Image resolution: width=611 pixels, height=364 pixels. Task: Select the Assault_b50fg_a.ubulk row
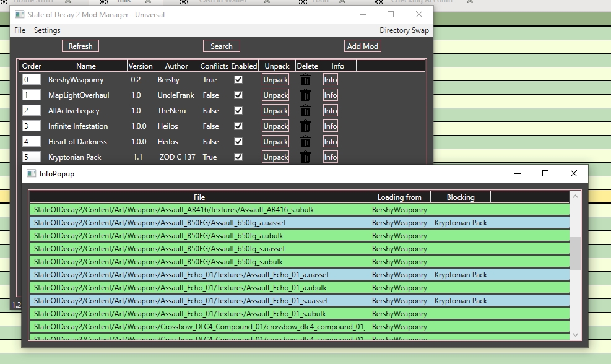pyautogui.click(x=300, y=236)
